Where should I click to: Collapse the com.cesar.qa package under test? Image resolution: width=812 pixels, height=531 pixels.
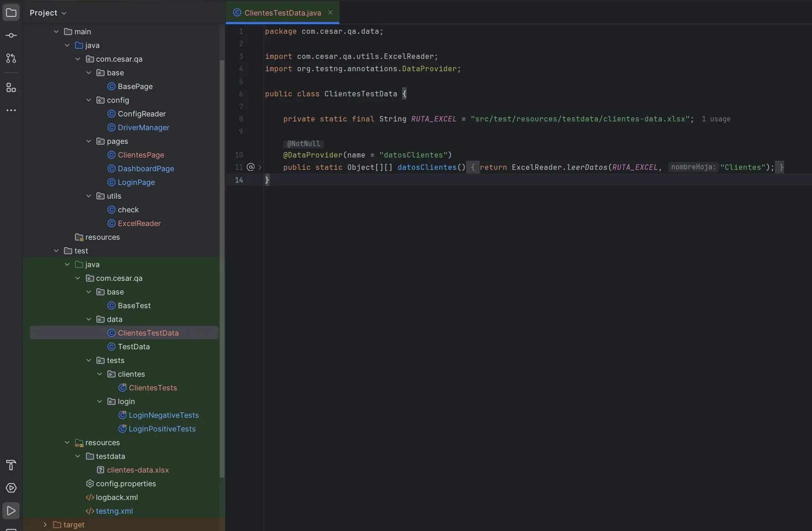pos(78,278)
